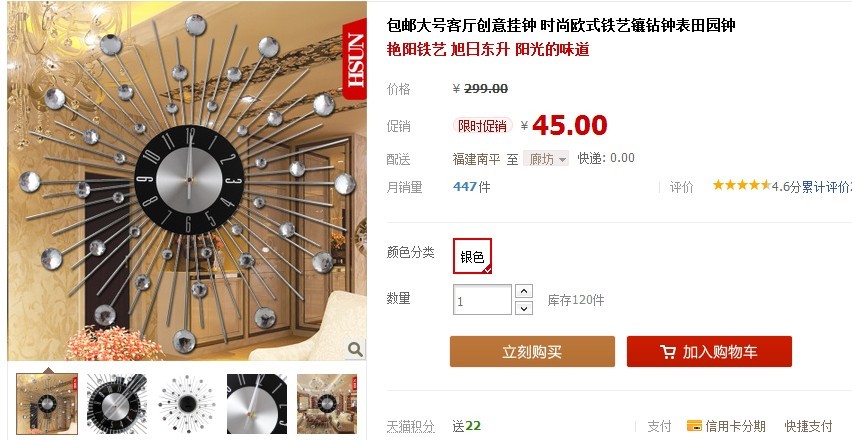
Task: Click the star rating icons
Action: point(742,186)
